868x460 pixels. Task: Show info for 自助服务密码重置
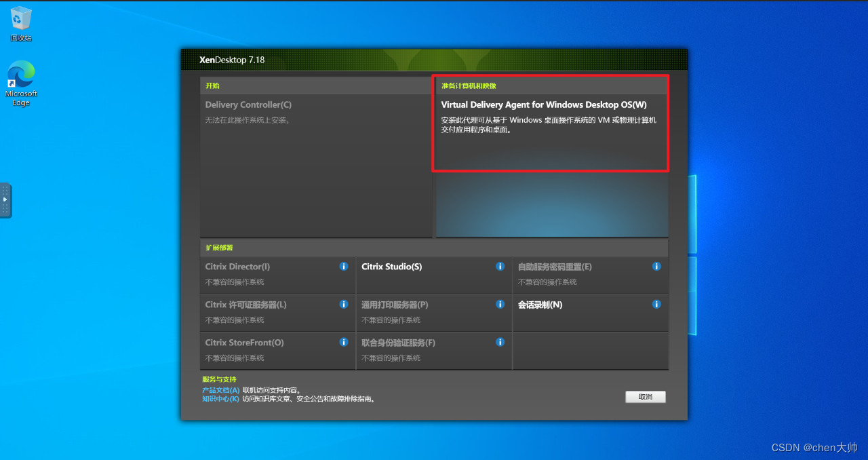pyautogui.click(x=656, y=267)
